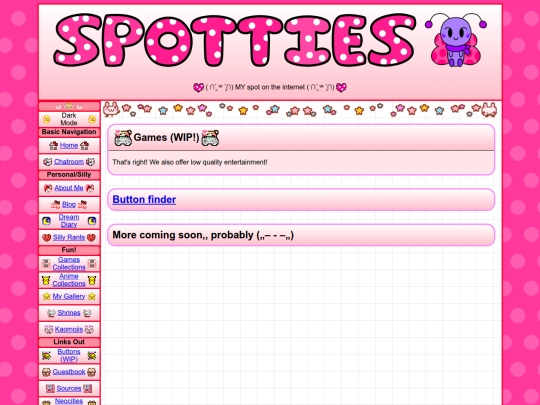Image resolution: width=540 pixels, height=405 pixels.
Task: Click computer icon left of Sources
Action: pos(50,388)
